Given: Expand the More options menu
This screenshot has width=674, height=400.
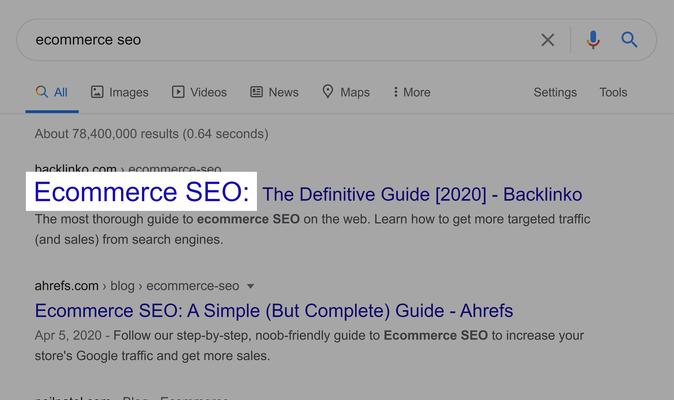Looking at the screenshot, I should pyautogui.click(x=412, y=92).
